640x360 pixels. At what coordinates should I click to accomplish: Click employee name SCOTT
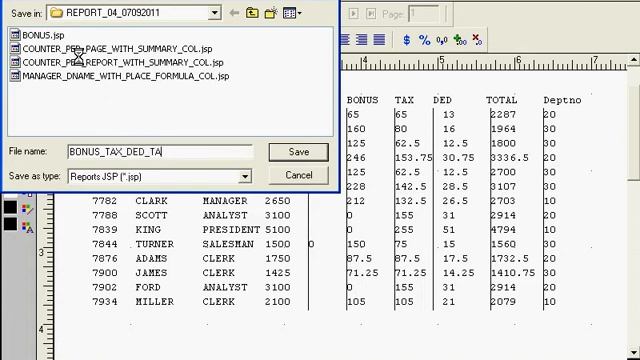(x=151, y=215)
